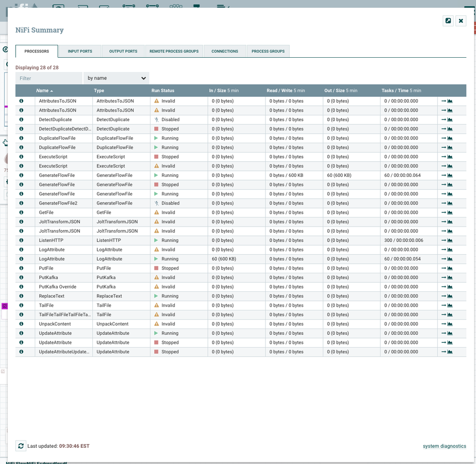Show details info icon for PutKafka Override
476x464 pixels.
pyautogui.click(x=21, y=287)
